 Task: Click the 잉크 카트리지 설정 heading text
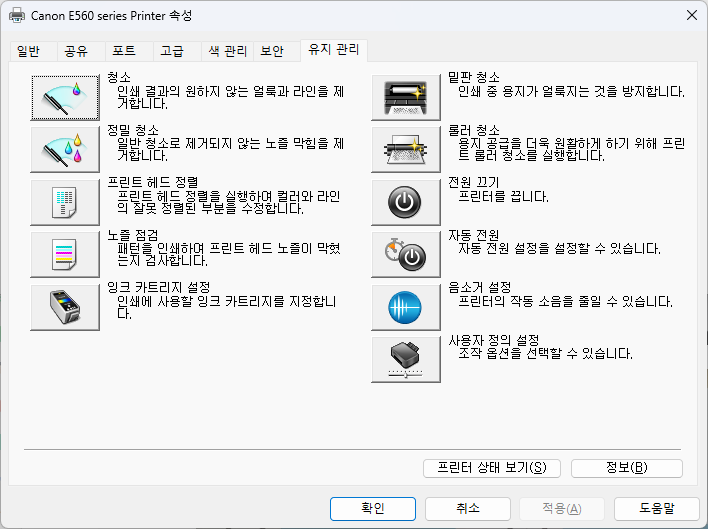tap(159, 288)
